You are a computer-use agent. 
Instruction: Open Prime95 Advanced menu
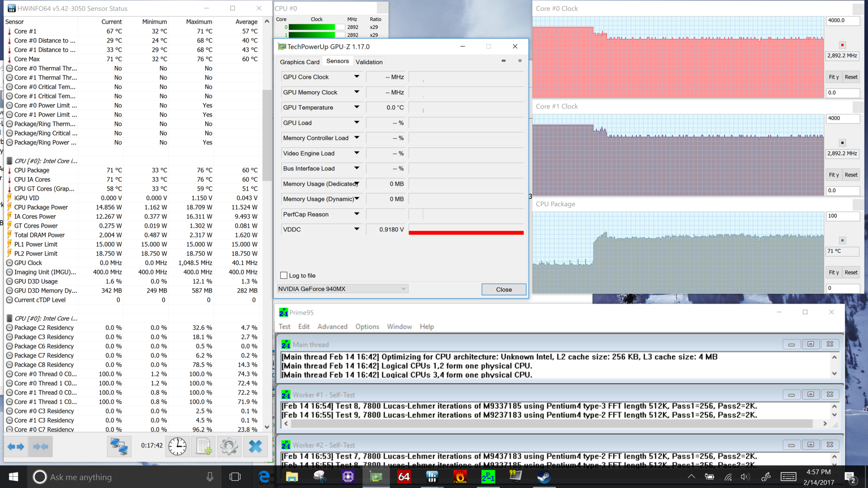(x=332, y=327)
